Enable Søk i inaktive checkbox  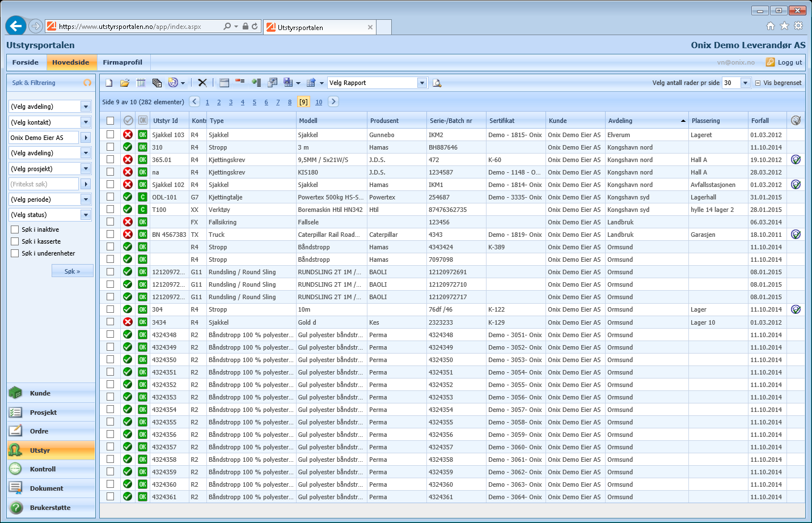(x=15, y=229)
